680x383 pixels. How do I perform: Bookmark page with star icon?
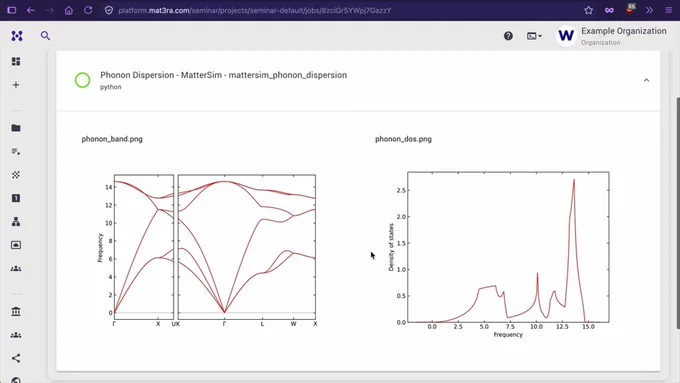point(588,10)
